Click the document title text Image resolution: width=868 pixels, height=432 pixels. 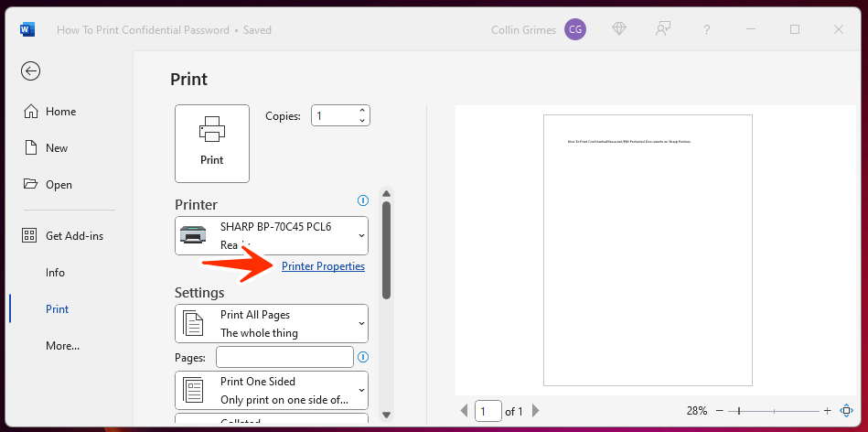pyautogui.click(x=143, y=30)
